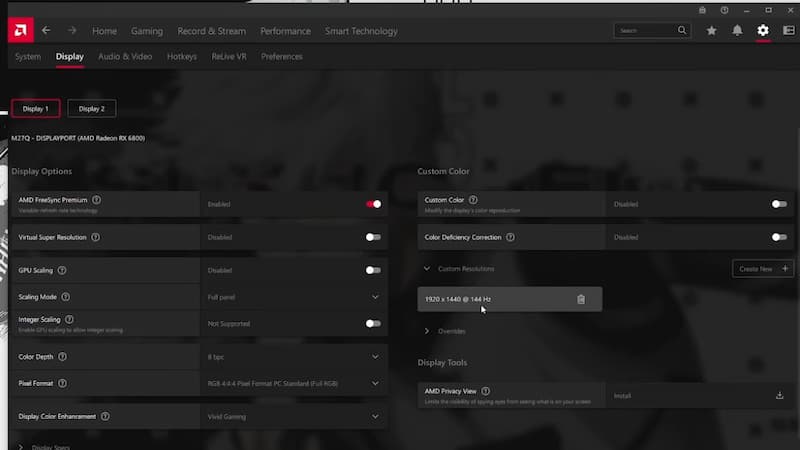The width and height of the screenshot is (800, 450).
Task: Switch to Audio & Video tab
Action: (x=125, y=57)
